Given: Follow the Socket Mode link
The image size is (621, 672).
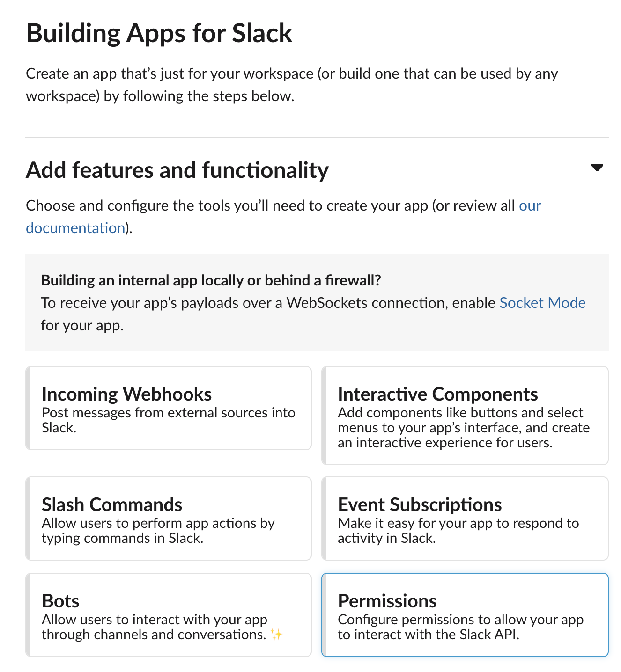Looking at the screenshot, I should tap(542, 303).
